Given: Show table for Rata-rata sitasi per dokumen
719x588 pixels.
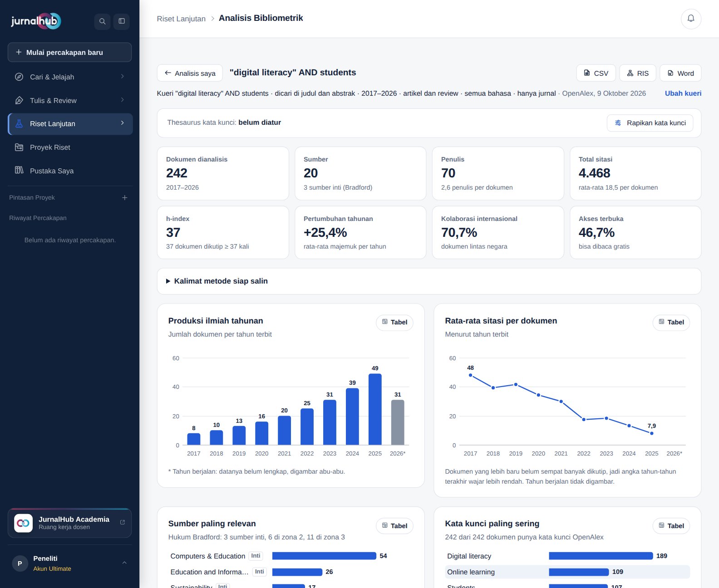Looking at the screenshot, I should tap(671, 322).
